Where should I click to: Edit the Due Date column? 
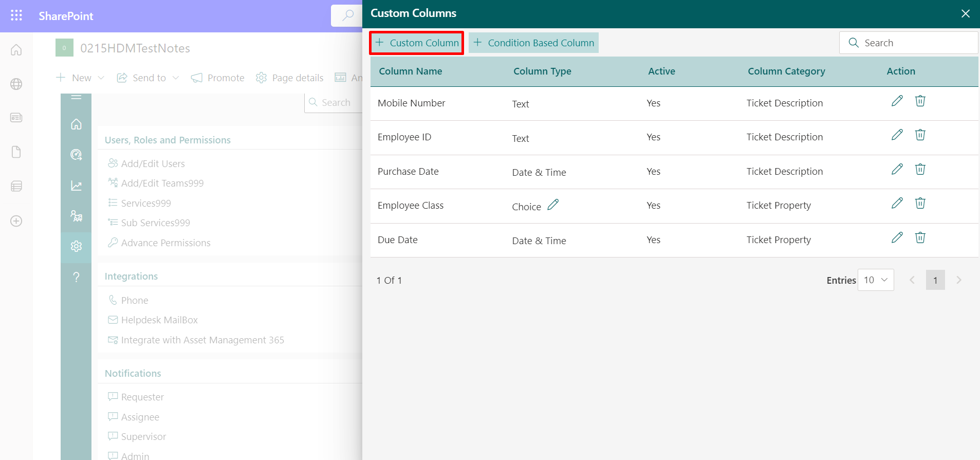tap(897, 237)
